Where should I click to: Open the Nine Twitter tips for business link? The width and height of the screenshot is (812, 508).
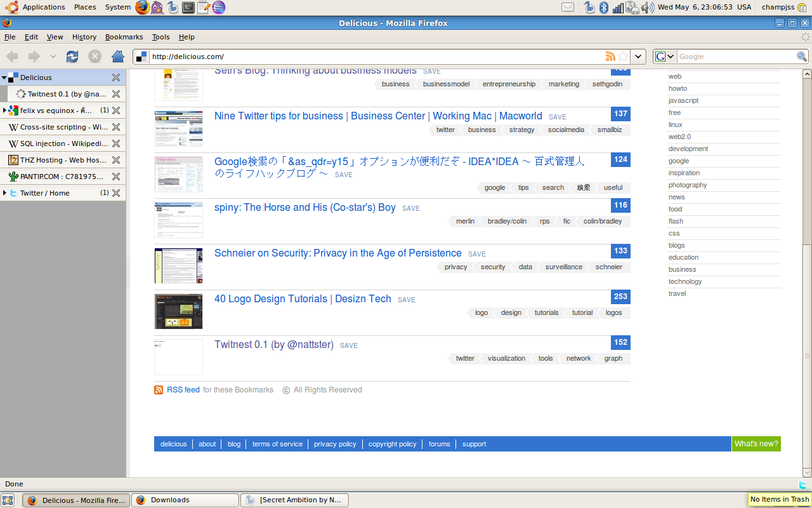(x=378, y=116)
